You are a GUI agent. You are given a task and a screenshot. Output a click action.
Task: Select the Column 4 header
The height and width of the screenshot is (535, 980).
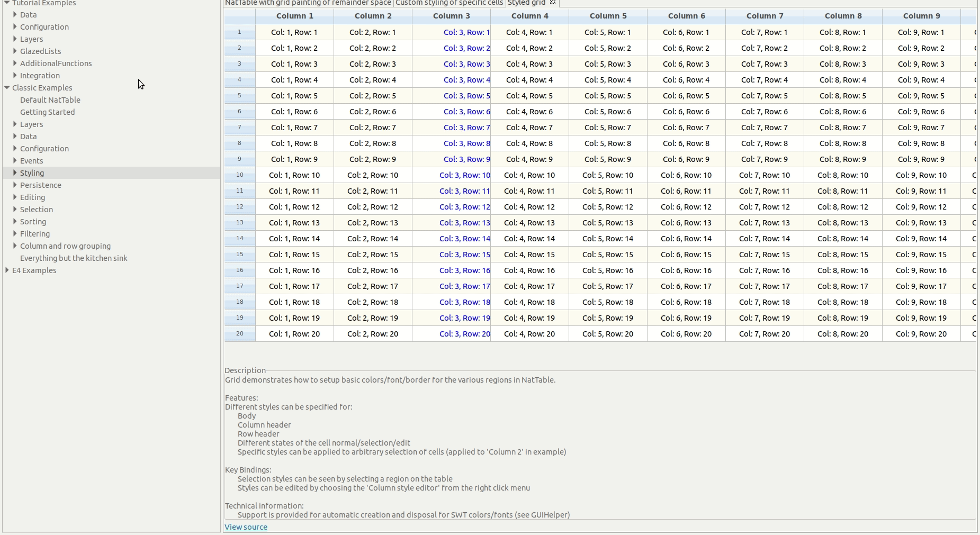tap(530, 16)
